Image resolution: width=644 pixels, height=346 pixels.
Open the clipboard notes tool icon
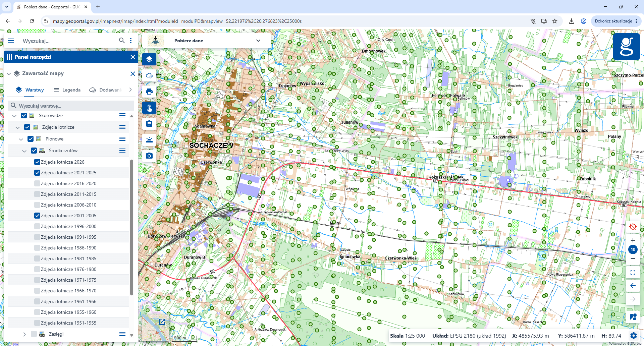149,124
